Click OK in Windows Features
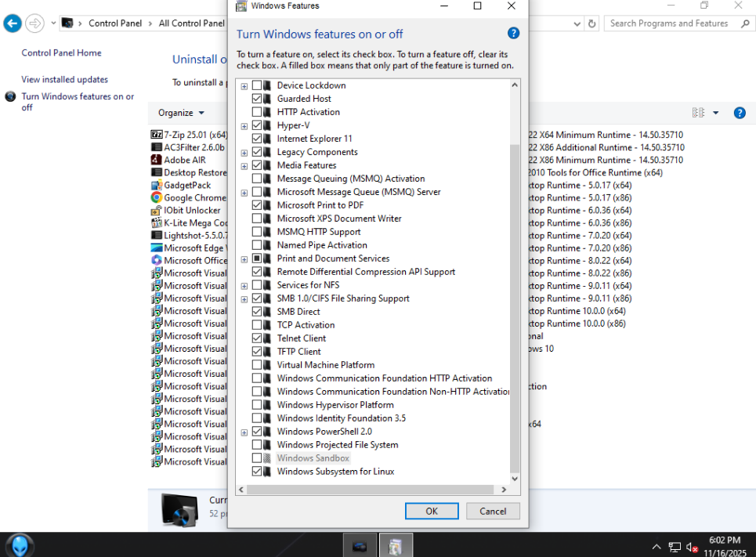The height and width of the screenshot is (557, 756). 432,512
